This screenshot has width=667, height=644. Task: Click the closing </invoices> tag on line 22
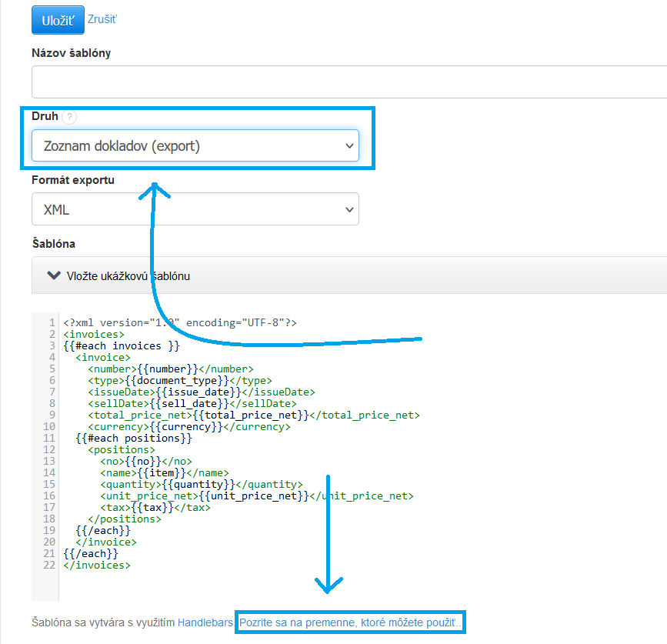coord(97,566)
